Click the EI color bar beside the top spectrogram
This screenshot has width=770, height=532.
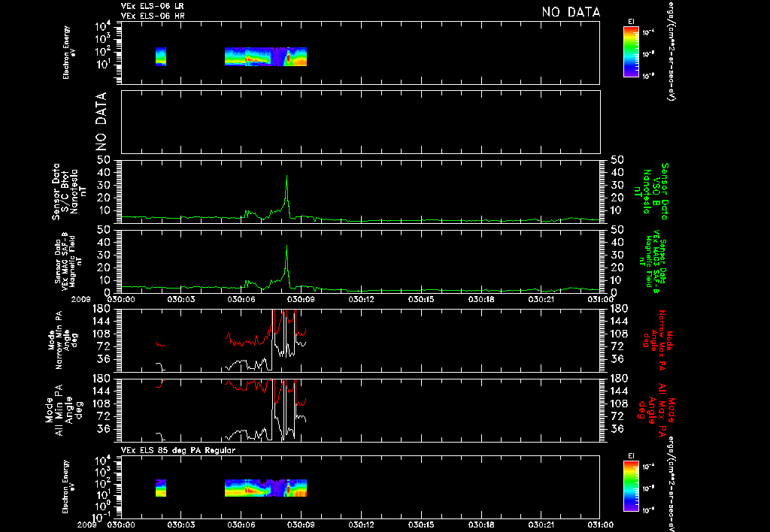(631, 52)
